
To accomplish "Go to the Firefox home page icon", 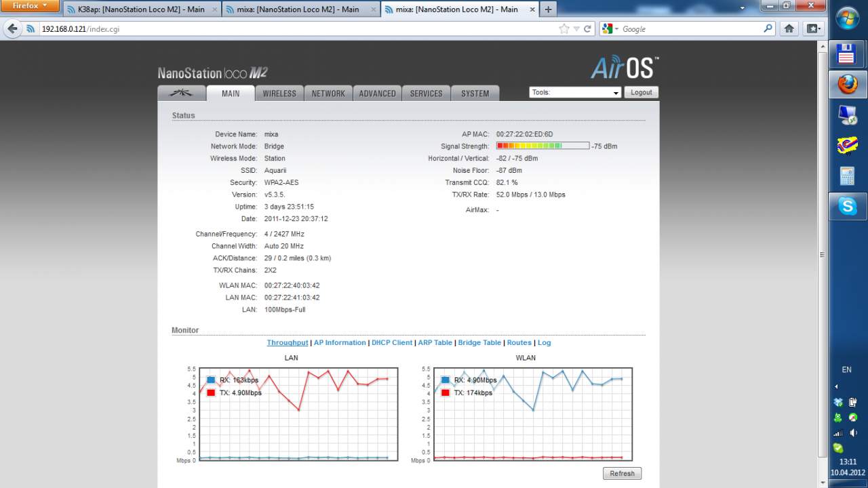I will 789,28.
